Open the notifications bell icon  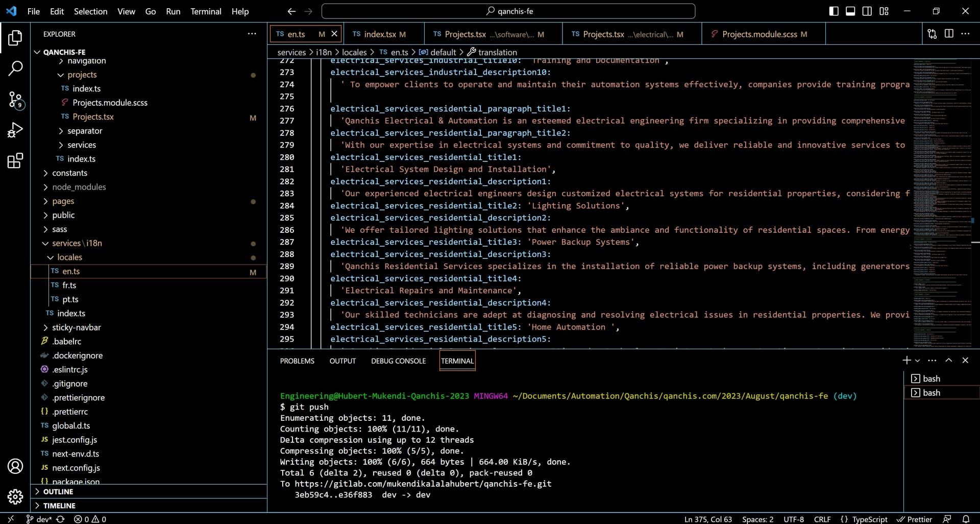[x=966, y=519]
